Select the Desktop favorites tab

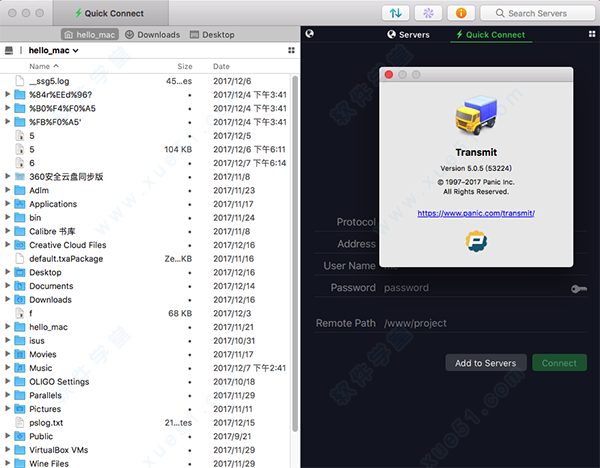click(212, 34)
